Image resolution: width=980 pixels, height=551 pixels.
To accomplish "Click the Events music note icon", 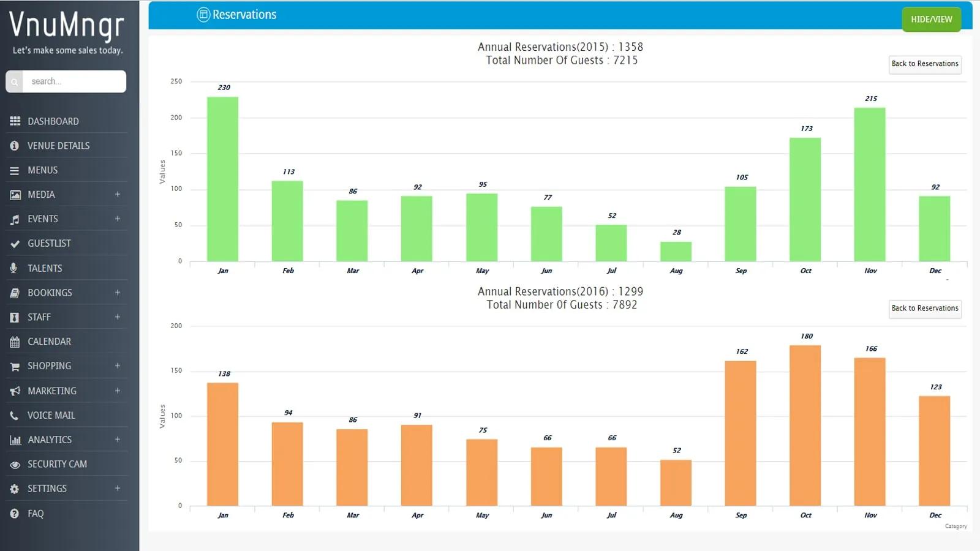I will (15, 219).
